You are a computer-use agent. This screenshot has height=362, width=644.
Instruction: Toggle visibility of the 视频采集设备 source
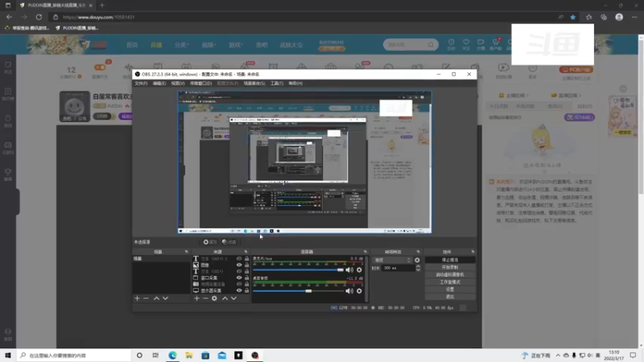coord(239,284)
